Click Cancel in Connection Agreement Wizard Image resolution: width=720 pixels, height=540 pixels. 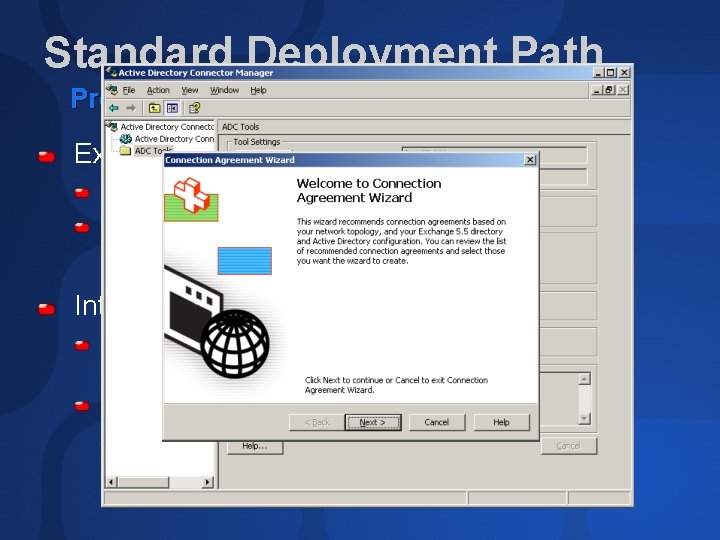pyautogui.click(x=437, y=422)
